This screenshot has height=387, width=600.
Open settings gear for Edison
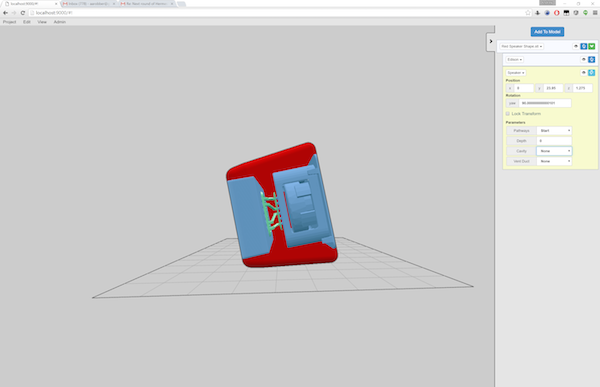(592, 59)
